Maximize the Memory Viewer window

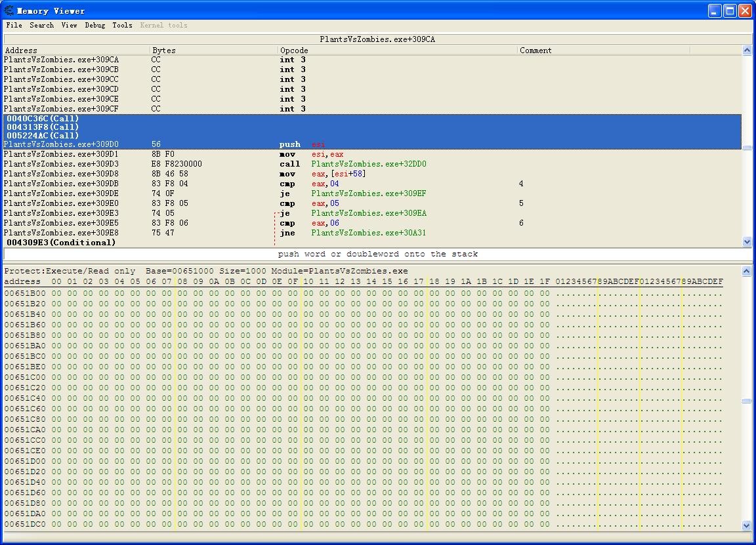[730, 10]
